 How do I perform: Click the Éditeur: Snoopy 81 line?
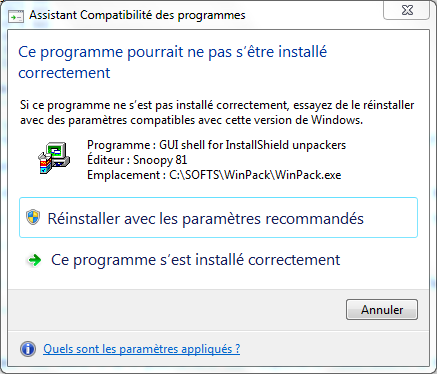click(137, 160)
